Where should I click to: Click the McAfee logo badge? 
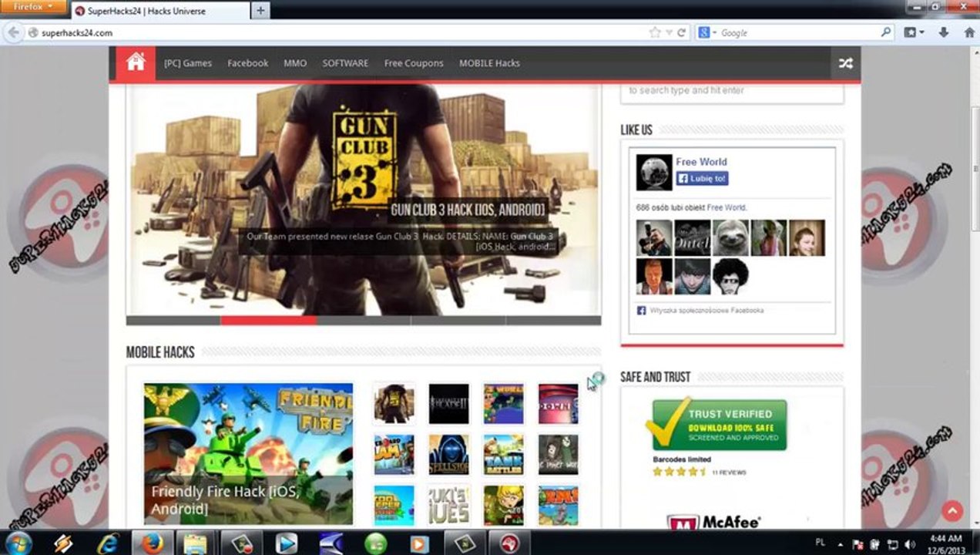[x=714, y=522]
